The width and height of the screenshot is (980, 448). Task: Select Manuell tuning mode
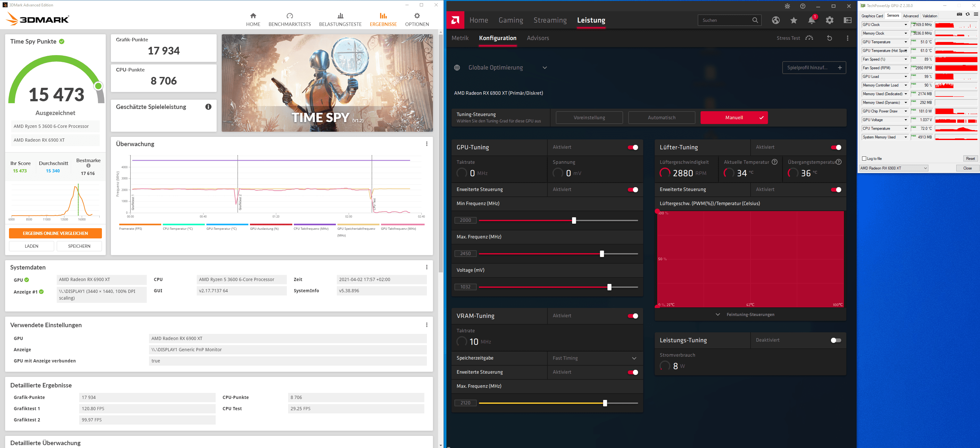734,118
